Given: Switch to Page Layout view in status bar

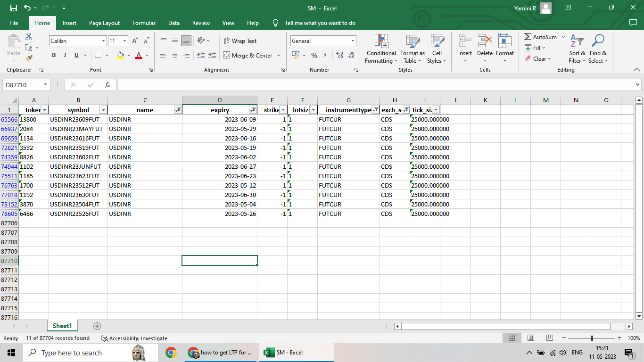Looking at the screenshot, I should (x=531, y=338).
